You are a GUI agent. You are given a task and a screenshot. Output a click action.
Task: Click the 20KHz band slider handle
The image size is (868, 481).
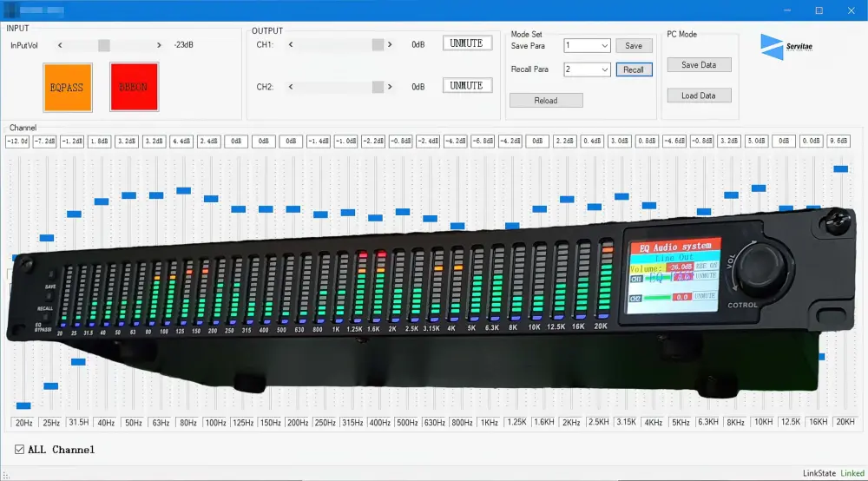[x=840, y=168]
